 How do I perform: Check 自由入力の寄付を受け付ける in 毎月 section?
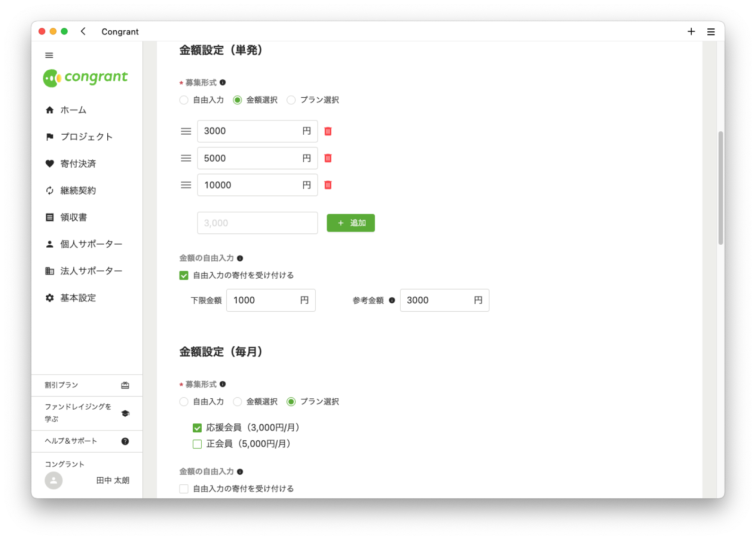[x=184, y=489]
